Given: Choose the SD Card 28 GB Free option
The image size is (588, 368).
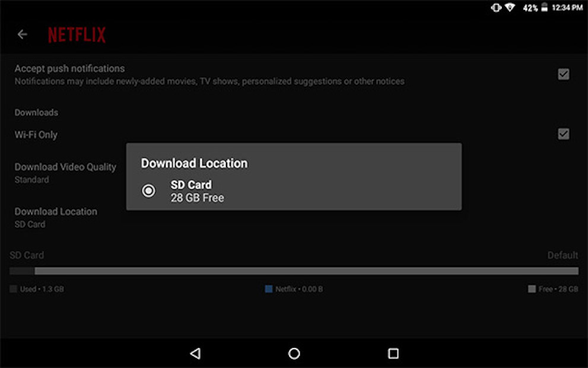Looking at the screenshot, I should [x=197, y=191].
